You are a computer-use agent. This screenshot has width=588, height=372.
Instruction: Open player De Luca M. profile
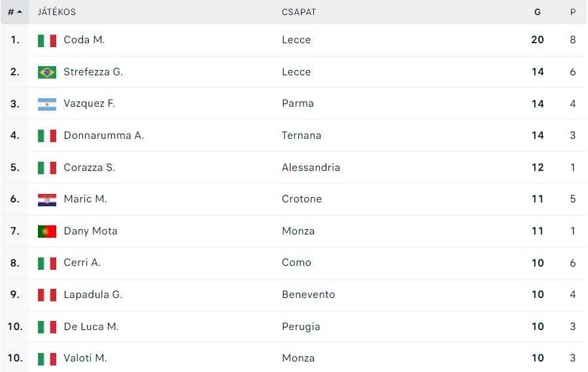91,327
